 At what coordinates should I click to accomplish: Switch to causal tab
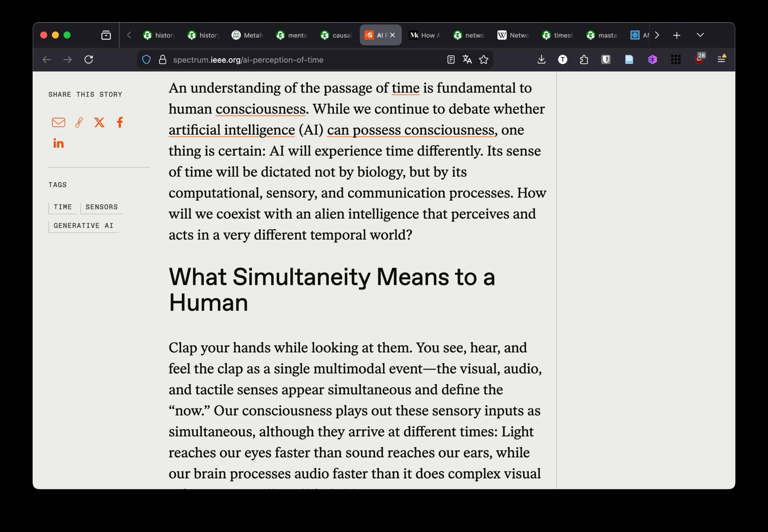pyautogui.click(x=336, y=35)
